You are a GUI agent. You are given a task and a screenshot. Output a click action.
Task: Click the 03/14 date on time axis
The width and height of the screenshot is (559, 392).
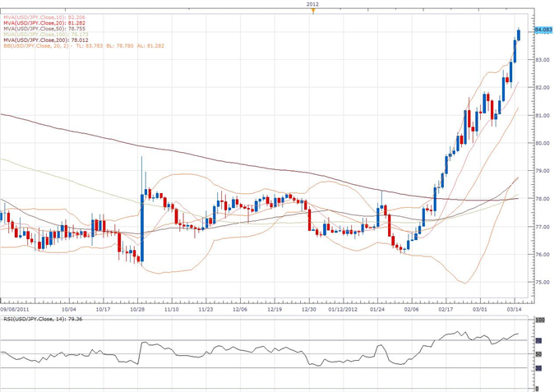(515, 310)
